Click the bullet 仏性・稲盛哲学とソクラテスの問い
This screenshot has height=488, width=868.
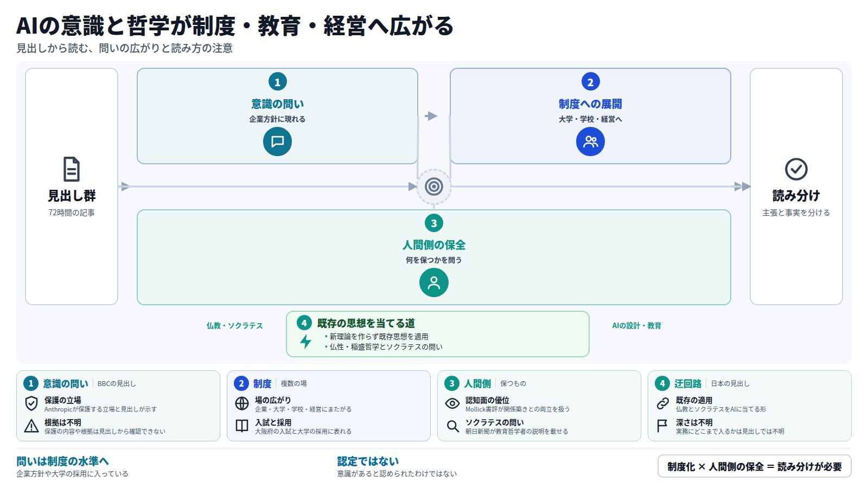[386, 347]
